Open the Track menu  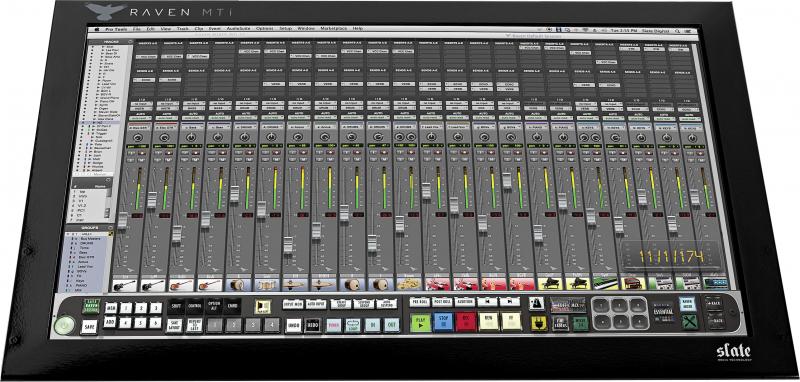tap(183, 30)
